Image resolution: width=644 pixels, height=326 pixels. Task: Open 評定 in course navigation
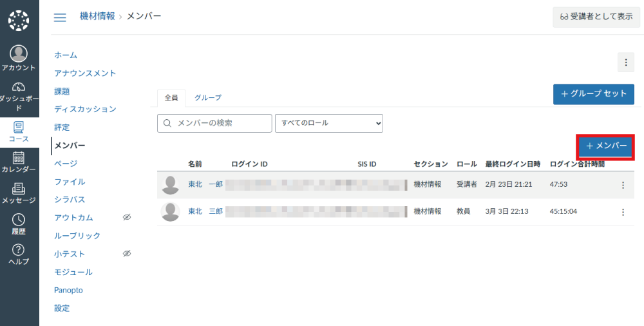[x=62, y=128]
